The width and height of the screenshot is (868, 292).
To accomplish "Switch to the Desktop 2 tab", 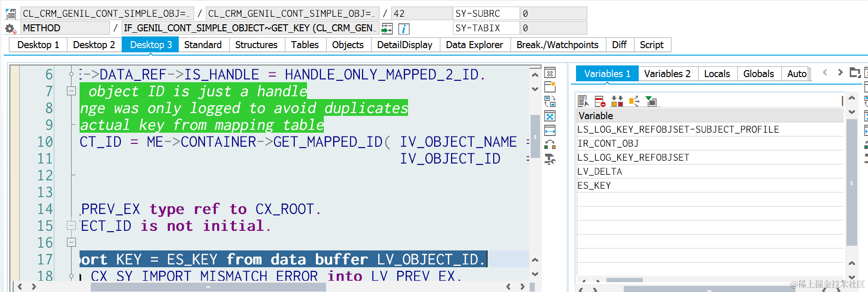I will (94, 45).
